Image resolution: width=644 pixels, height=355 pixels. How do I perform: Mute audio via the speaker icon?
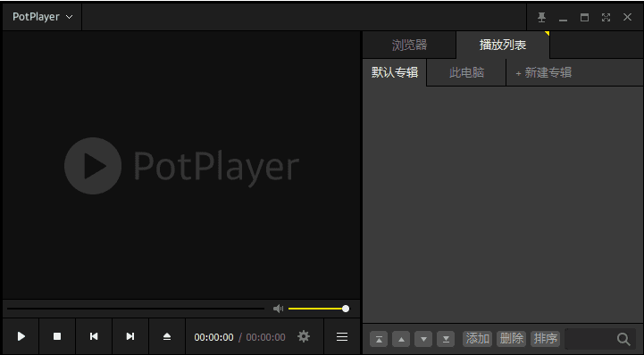pyautogui.click(x=278, y=309)
